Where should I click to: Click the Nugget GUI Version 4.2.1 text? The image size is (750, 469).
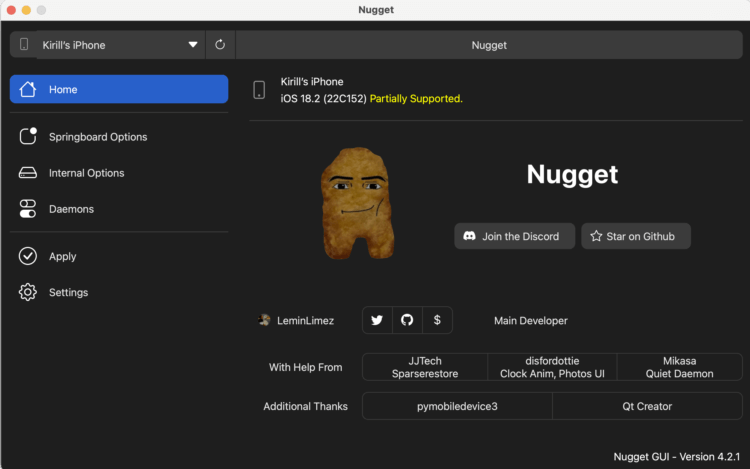676,457
